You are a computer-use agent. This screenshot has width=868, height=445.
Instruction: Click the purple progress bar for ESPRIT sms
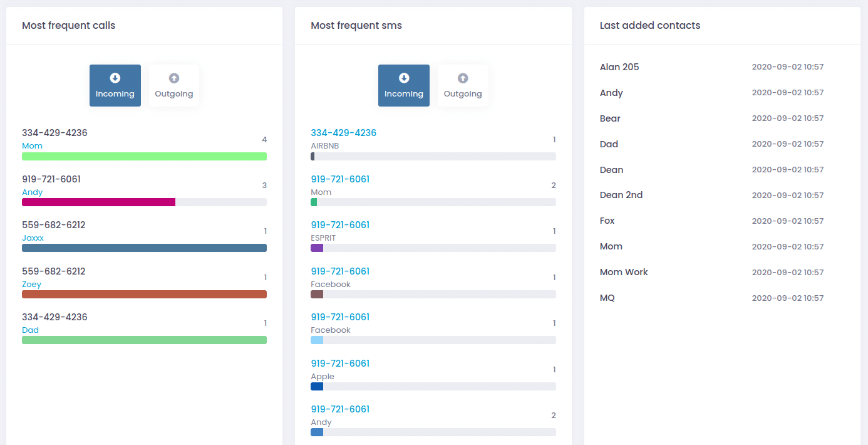tap(317, 248)
